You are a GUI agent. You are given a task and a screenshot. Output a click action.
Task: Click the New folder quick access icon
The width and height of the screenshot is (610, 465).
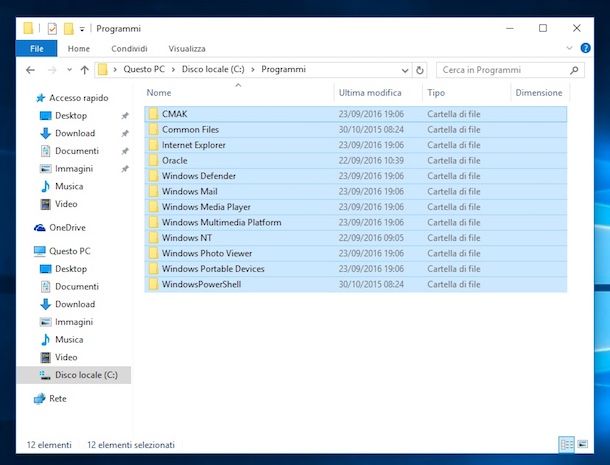pos(68,29)
